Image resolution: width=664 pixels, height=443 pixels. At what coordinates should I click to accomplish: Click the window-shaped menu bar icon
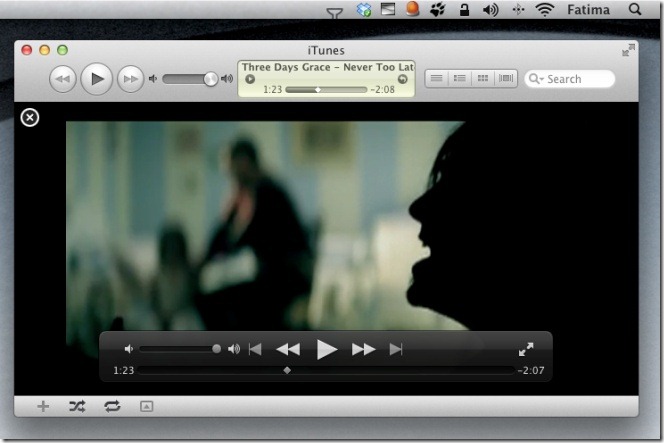coord(388,9)
